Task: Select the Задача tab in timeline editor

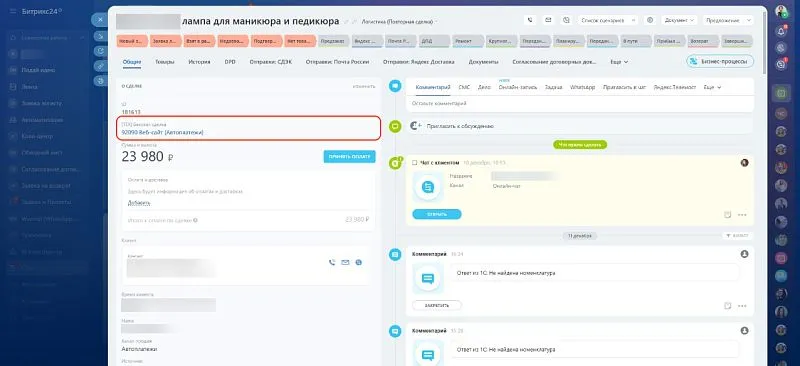Action: pos(554,87)
